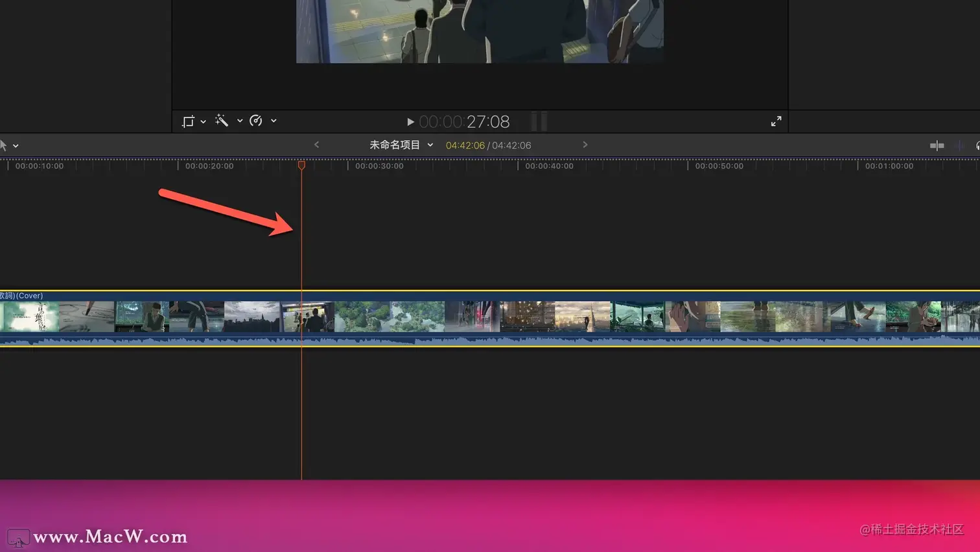The height and width of the screenshot is (552, 980).
Task: Go back in timeline history
Action: point(316,145)
